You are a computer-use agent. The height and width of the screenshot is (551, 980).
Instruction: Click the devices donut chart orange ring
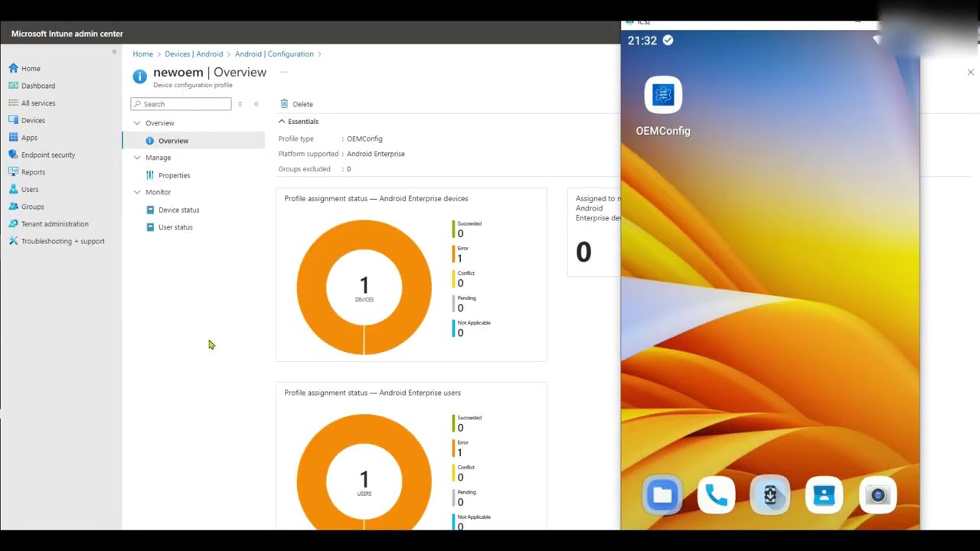(x=310, y=287)
